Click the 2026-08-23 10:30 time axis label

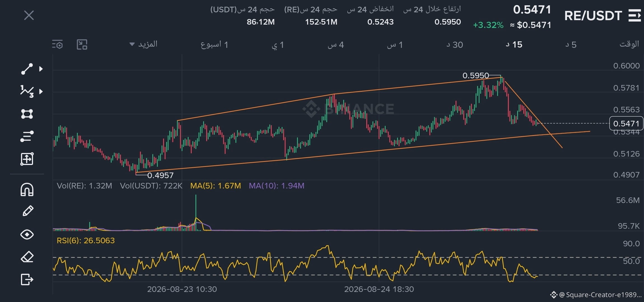(x=182, y=289)
